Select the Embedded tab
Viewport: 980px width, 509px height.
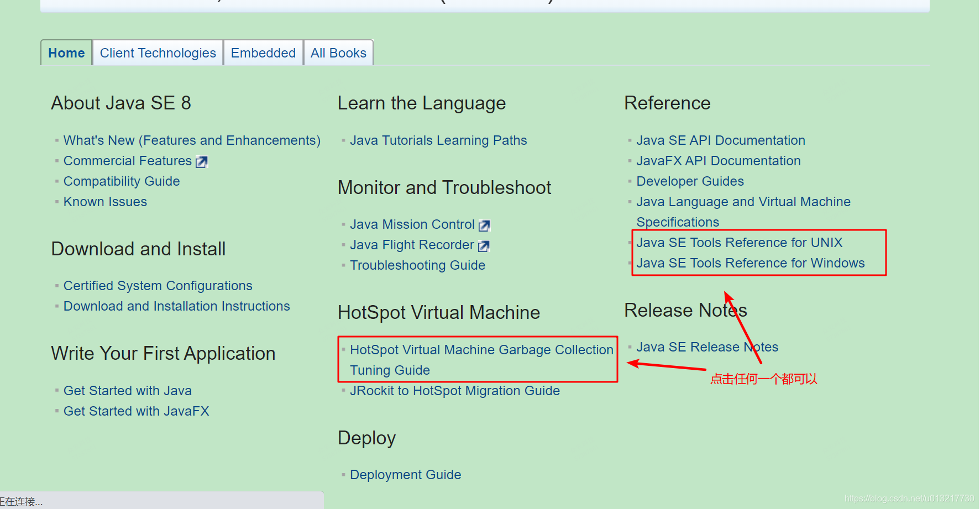tap(263, 53)
